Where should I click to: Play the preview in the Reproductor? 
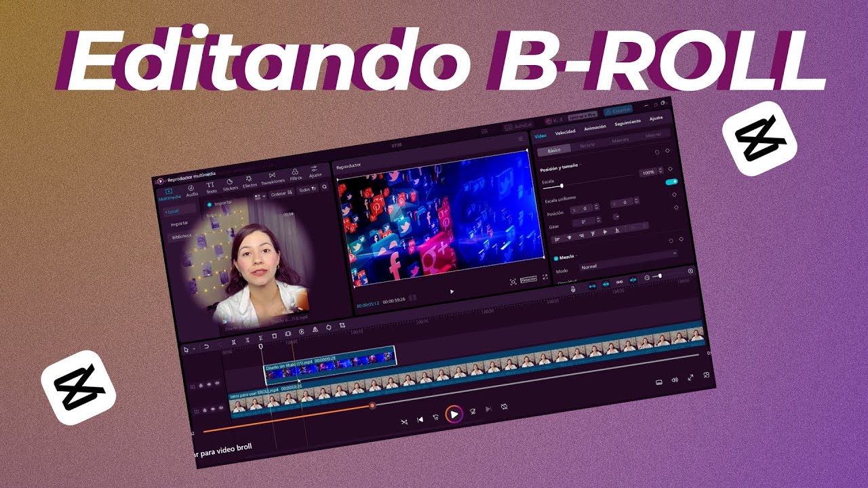click(452, 291)
